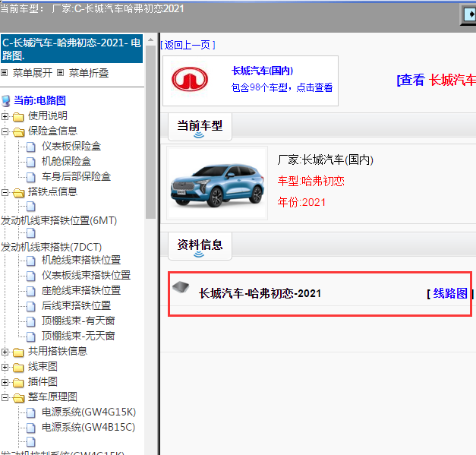The height and width of the screenshot is (455, 476).
Task: Click the Great Wall red logo
Action: click(190, 79)
